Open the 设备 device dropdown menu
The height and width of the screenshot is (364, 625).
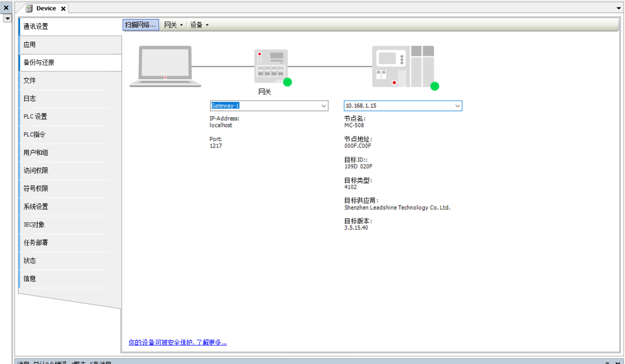tap(199, 25)
